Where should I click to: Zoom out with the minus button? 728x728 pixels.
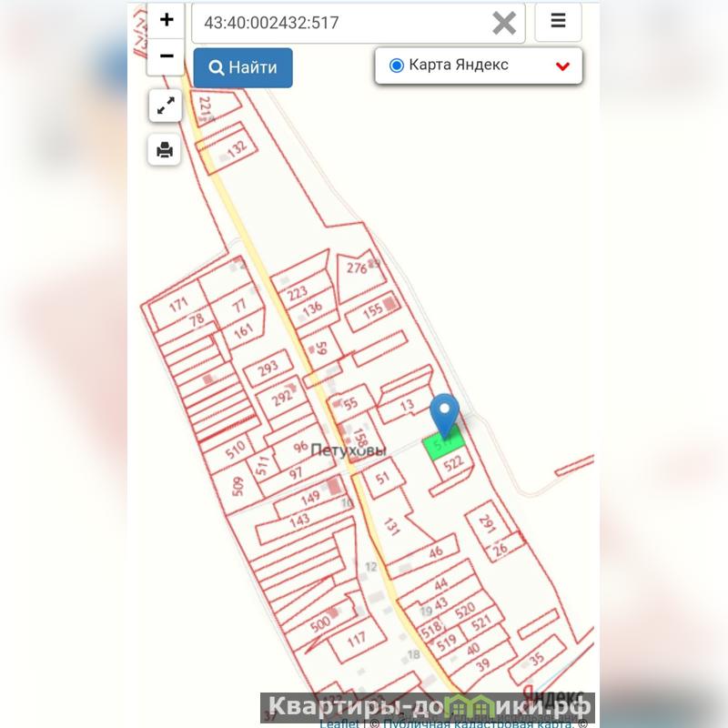[x=167, y=56]
